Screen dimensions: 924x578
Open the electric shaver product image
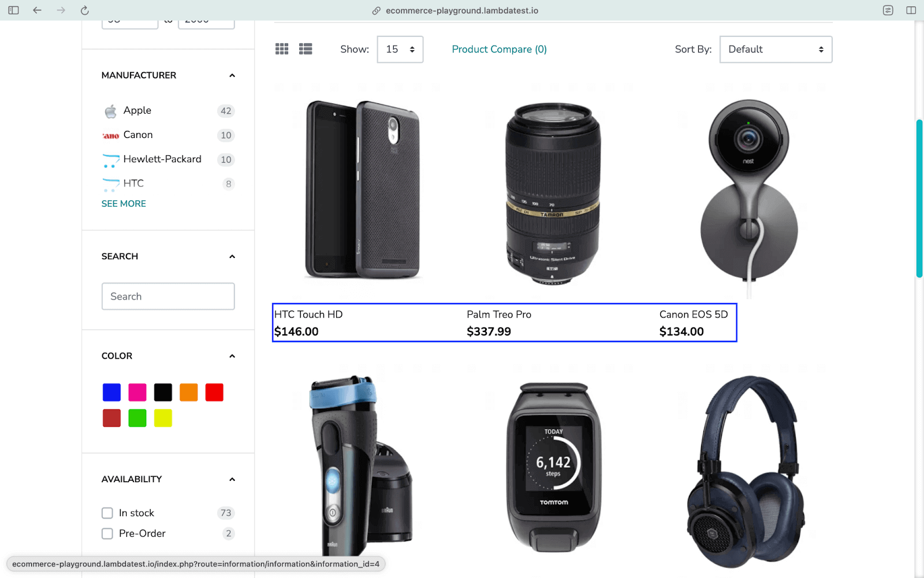click(360, 467)
